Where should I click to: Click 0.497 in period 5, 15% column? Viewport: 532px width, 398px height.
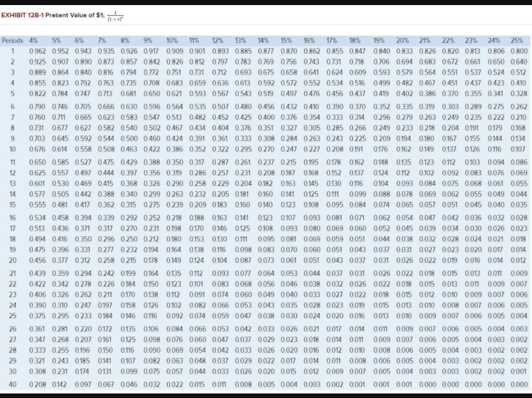tap(289, 94)
